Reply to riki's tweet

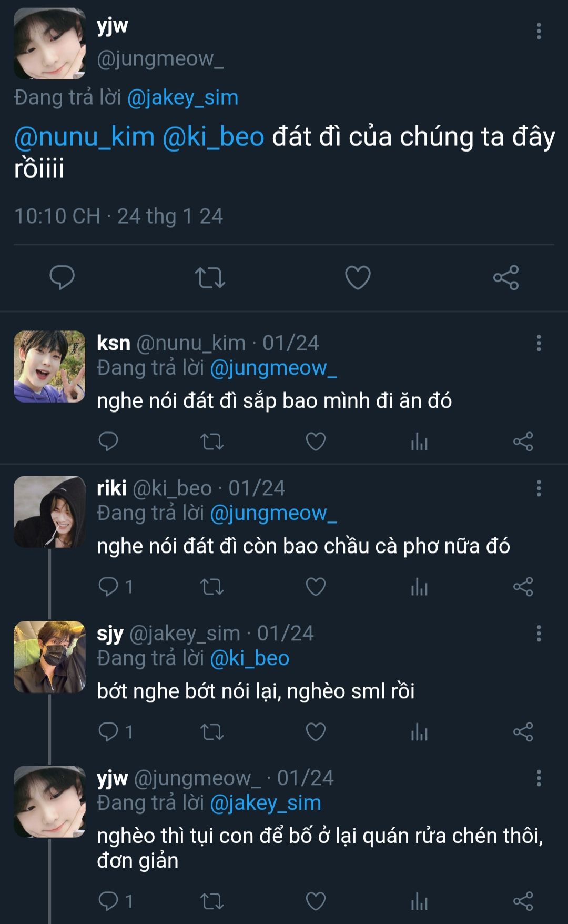click(108, 586)
